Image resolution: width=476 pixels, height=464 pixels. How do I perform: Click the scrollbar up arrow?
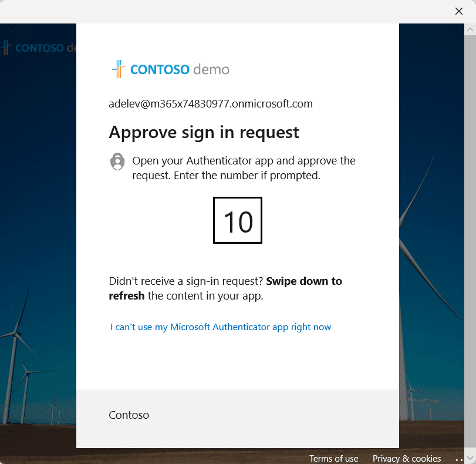[x=470, y=29]
